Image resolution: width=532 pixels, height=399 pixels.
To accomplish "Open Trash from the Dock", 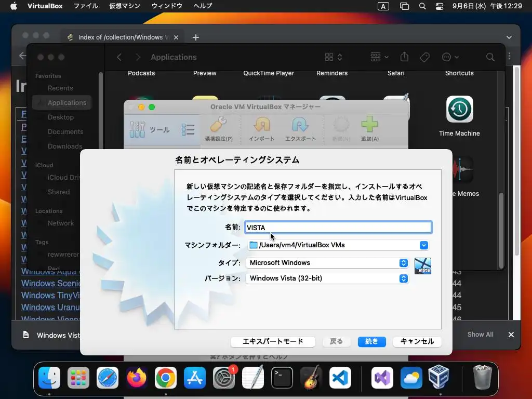I will coord(483,377).
